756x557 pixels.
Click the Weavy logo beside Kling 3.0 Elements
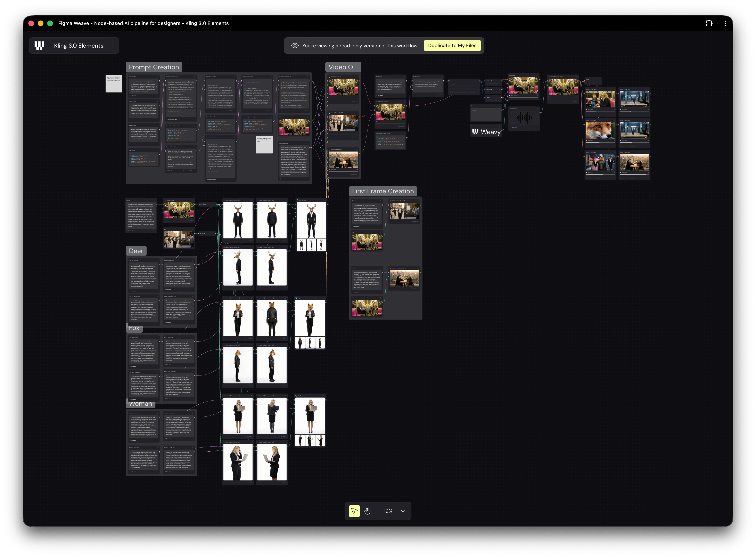(x=39, y=45)
